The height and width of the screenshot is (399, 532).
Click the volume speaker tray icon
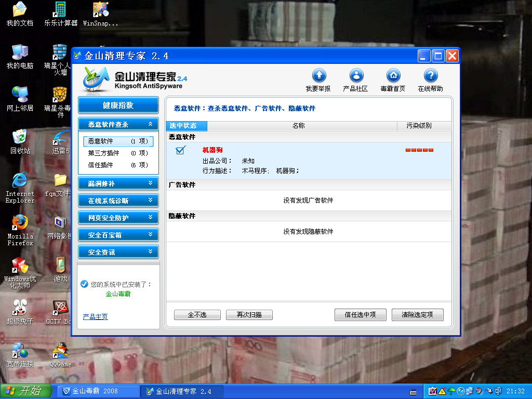478,391
